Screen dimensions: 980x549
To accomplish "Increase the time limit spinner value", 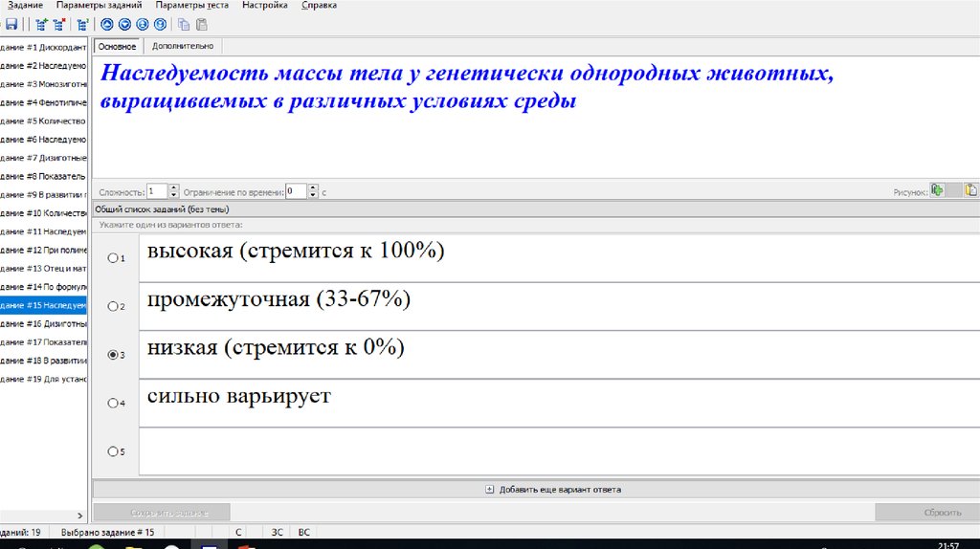I will point(314,187).
